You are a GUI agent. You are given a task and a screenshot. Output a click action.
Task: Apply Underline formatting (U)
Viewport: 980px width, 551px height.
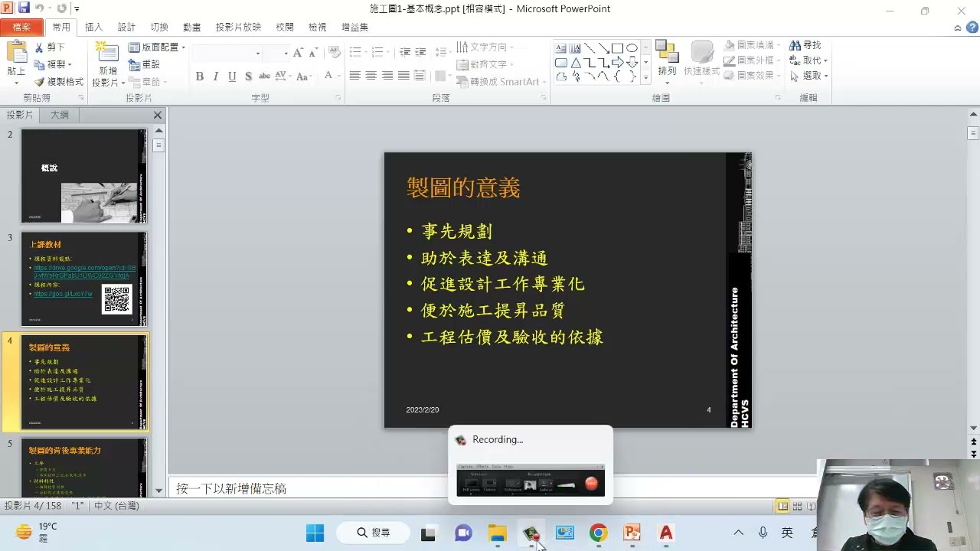(232, 77)
